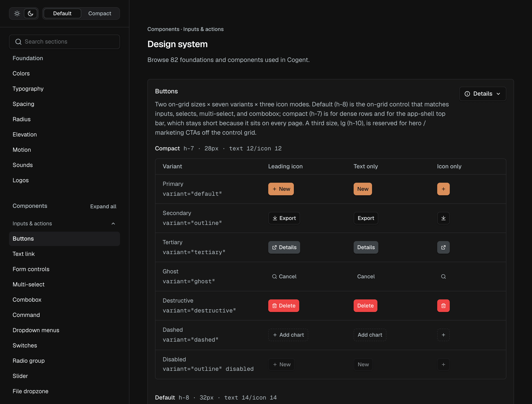Click outline icon-only download button

(x=443, y=218)
